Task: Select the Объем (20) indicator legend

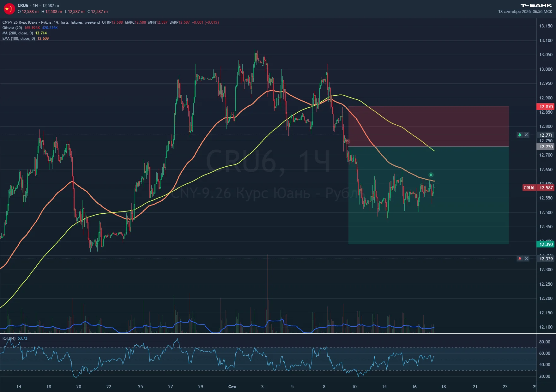Action: pos(12,28)
